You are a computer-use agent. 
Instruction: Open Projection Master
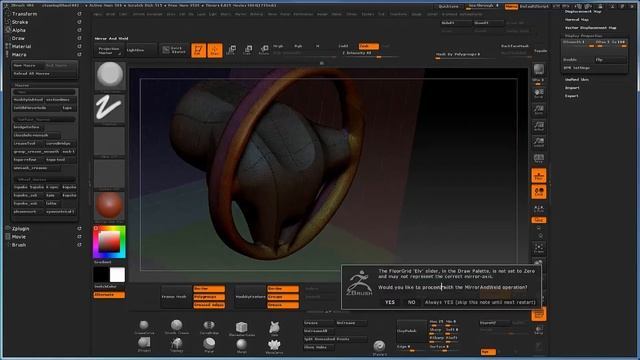(x=109, y=50)
